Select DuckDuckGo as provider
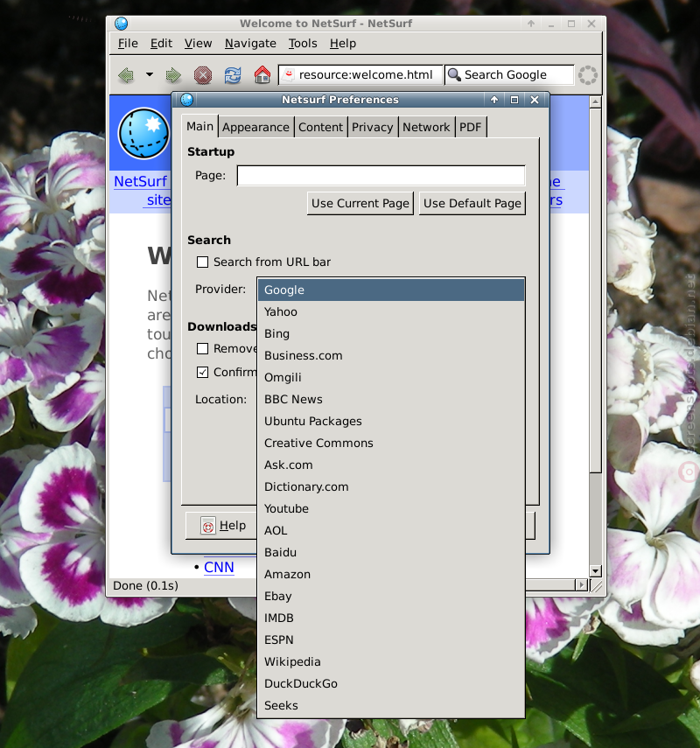 tap(391, 684)
